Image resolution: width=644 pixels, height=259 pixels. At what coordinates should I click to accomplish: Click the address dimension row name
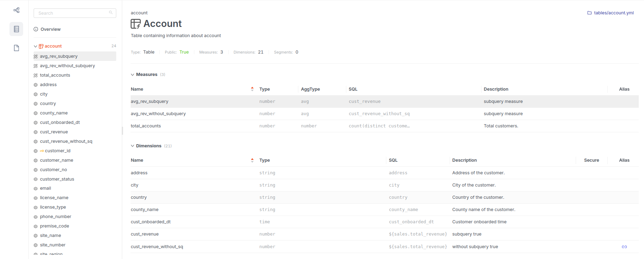point(139,173)
